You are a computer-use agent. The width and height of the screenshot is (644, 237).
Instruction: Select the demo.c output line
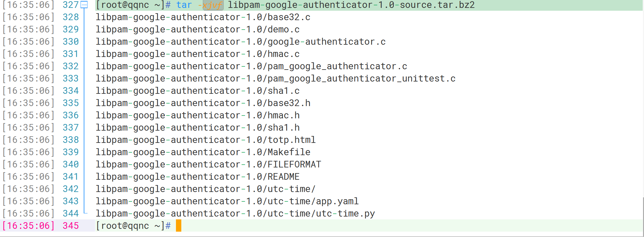click(198, 30)
